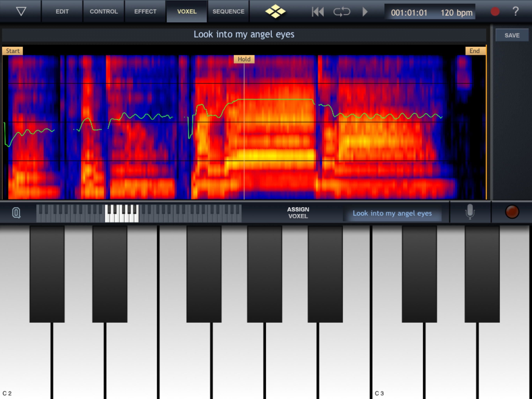Viewport: 532px width, 399px height.
Task: Select the Hold marker on spectrogram
Action: (244, 59)
